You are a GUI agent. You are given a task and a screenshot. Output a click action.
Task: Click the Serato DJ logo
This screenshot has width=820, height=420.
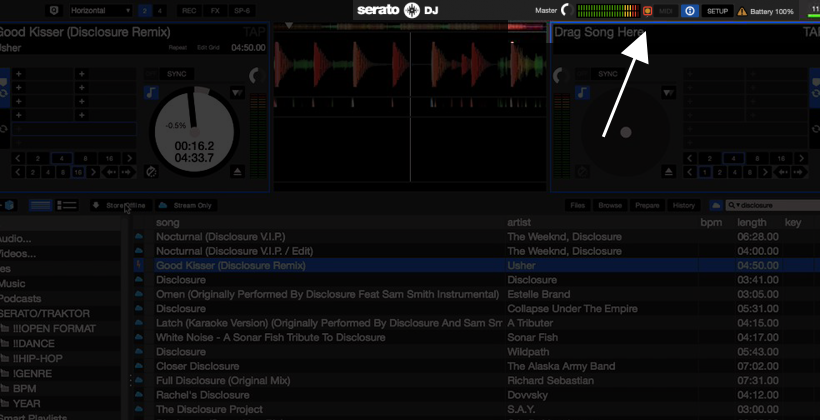click(398, 10)
